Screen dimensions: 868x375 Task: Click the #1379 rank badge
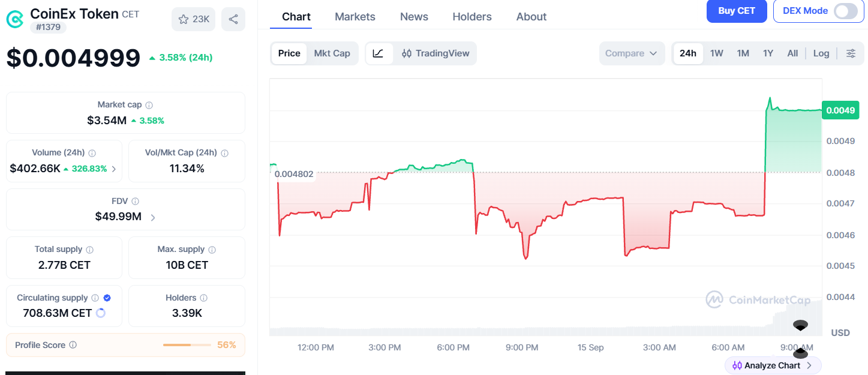pyautogui.click(x=49, y=27)
